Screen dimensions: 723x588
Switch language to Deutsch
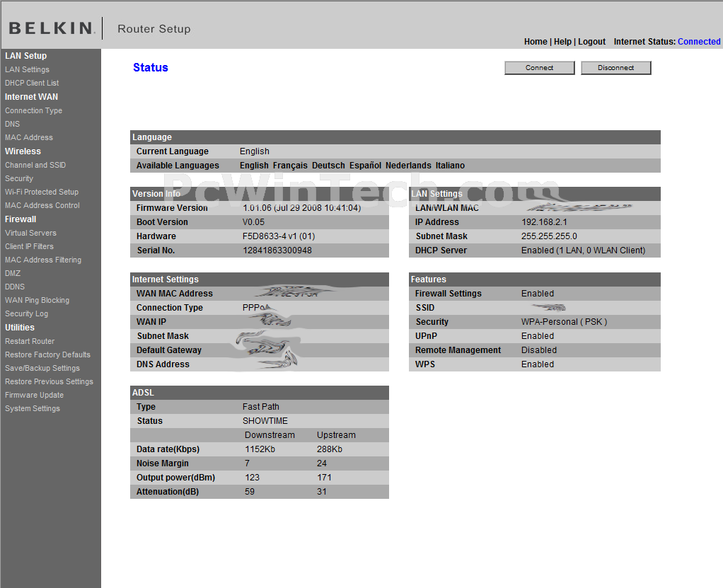pos(328,166)
